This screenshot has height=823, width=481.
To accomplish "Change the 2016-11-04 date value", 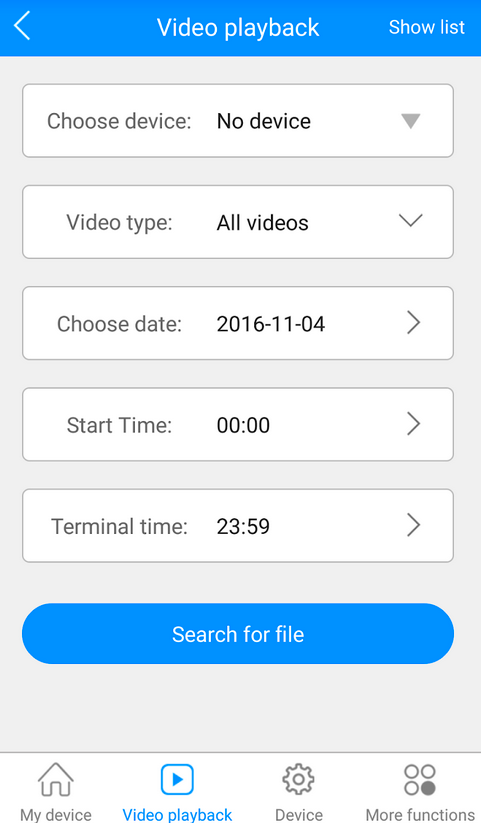I will (270, 324).
